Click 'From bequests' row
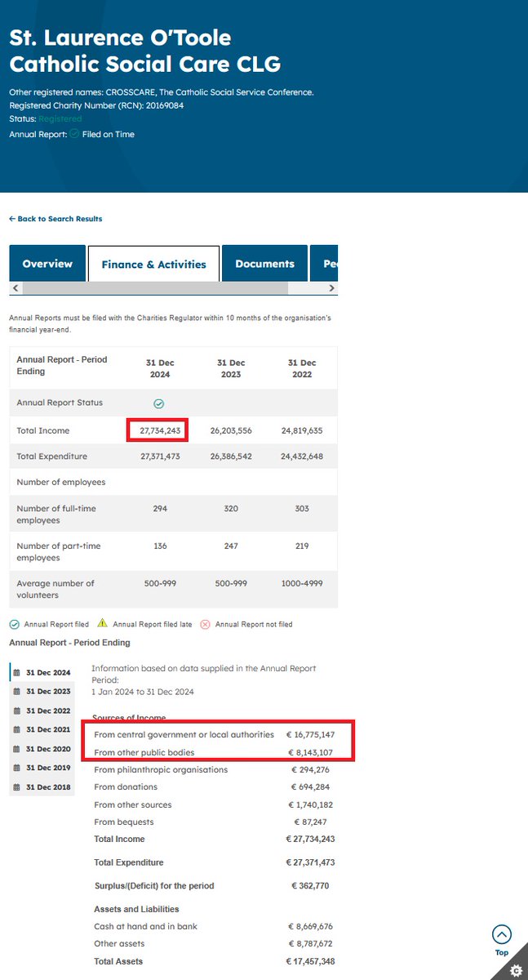The width and height of the screenshot is (528, 980). click(215, 822)
